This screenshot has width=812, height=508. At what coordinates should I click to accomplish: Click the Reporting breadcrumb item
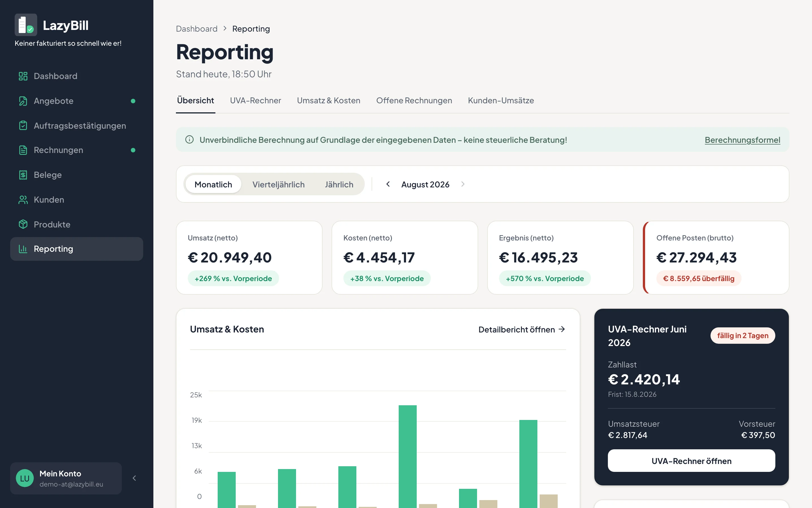(251, 29)
